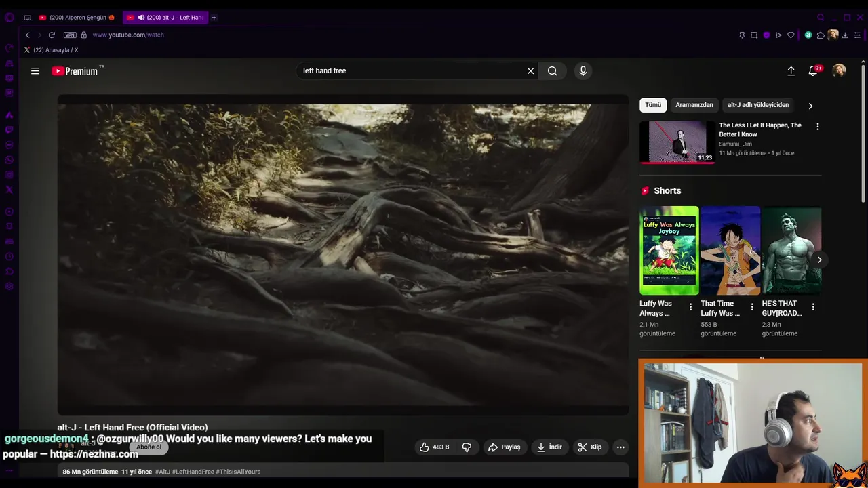This screenshot has width=868, height=488.
Task: Go to YouTube Premium home logo
Action: click(75, 71)
